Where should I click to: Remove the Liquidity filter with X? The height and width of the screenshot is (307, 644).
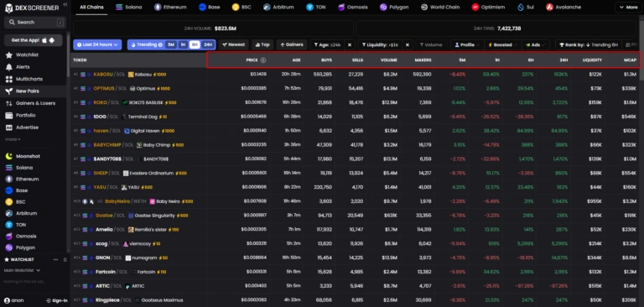pos(408,44)
